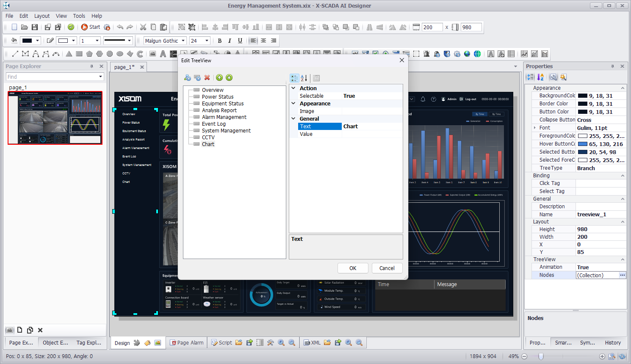
Task: Add a child node in Edit TreeView
Action: 197,77
